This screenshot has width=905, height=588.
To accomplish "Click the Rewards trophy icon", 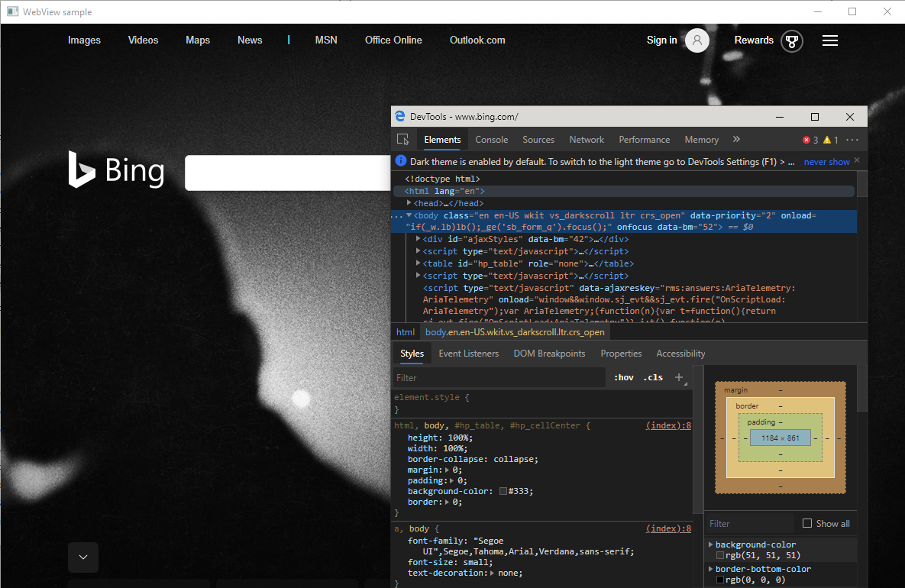I will coord(792,41).
